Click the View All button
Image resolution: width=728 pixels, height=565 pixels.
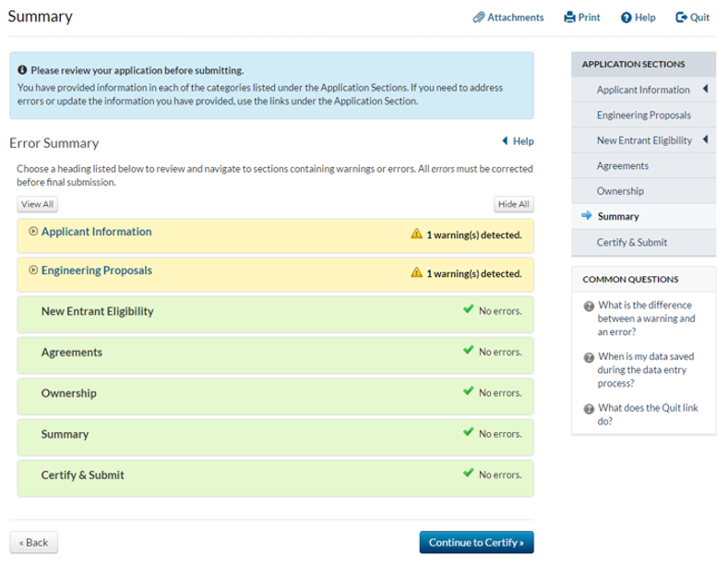pyautogui.click(x=37, y=204)
